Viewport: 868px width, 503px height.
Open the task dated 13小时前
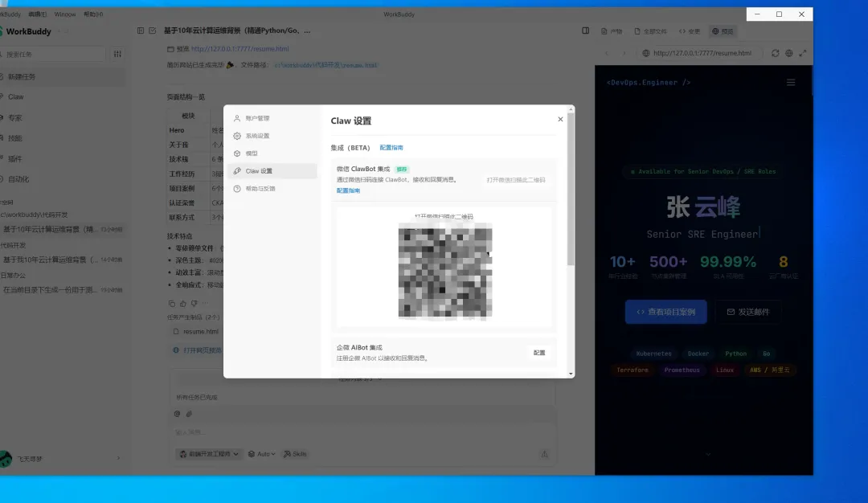[x=62, y=229]
